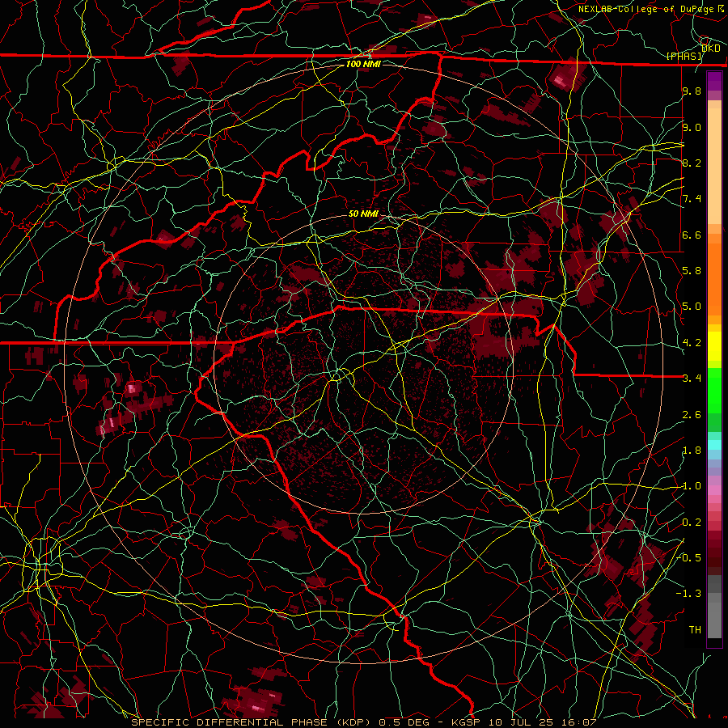The width and height of the screenshot is (728, 728).
Task: Click the -0.5 legend value
Action: pos(688,558)
